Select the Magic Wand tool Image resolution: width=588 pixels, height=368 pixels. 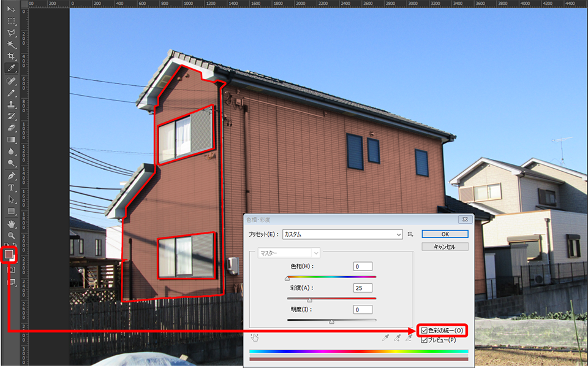(11, 44)
